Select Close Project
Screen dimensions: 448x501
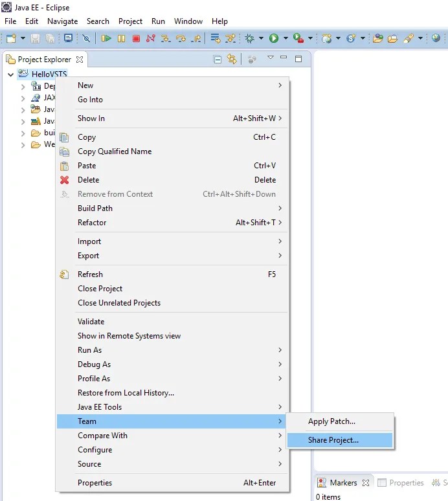pos(173,289)
